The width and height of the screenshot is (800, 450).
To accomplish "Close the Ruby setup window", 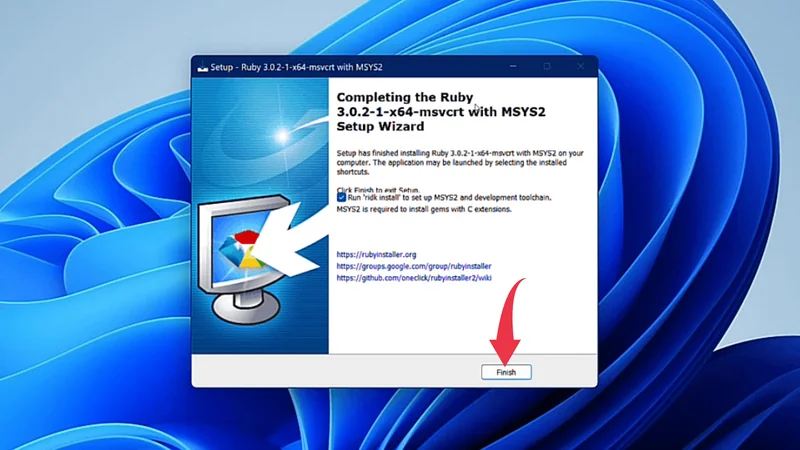I will (580, 67).
